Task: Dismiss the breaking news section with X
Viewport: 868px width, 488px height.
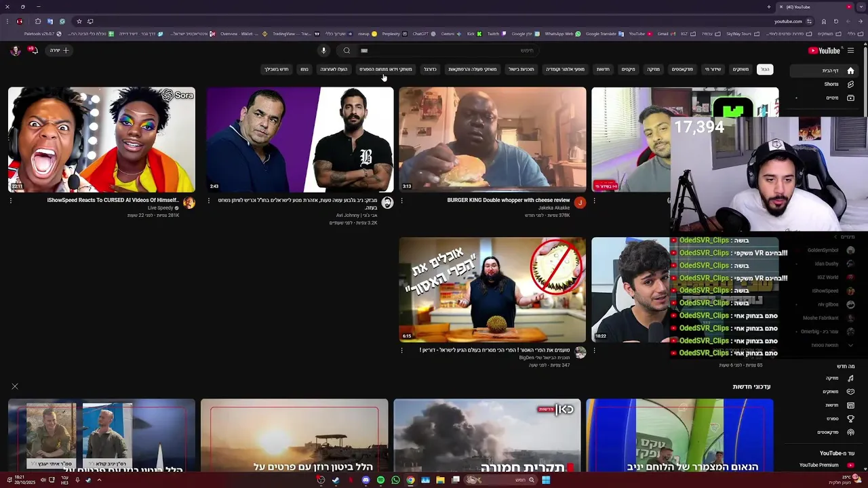Action: (15, 386)
